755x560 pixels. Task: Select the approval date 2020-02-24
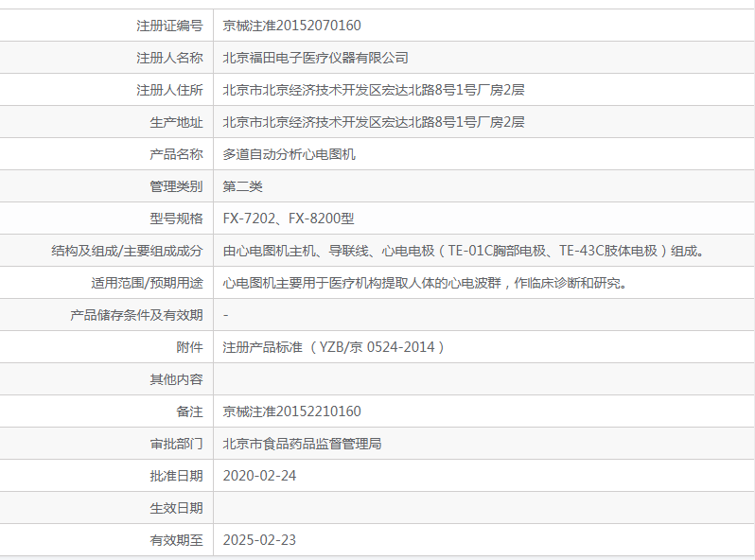pos(259,476)
